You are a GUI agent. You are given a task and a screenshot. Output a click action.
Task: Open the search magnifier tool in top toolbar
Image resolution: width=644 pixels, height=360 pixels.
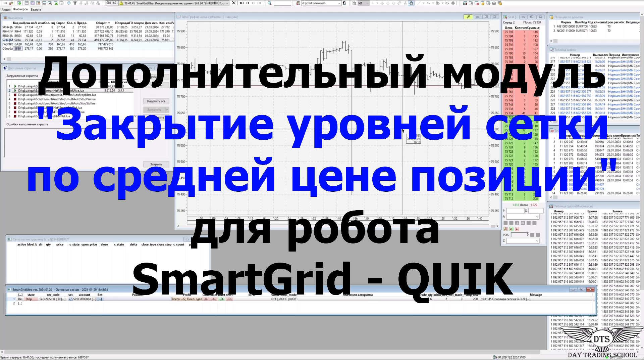click(x=269, y=3)
